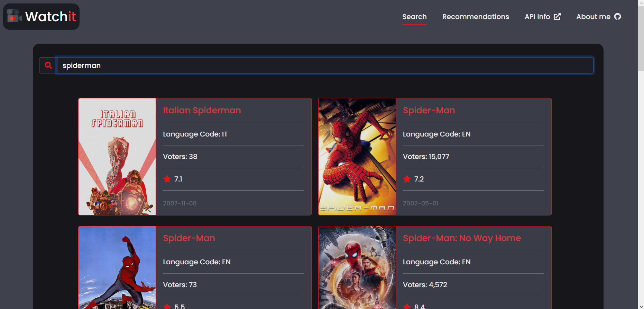Click the Language Code: IT text
The width and height of the screenshot is (644, 309).
(x=195, y=134)
